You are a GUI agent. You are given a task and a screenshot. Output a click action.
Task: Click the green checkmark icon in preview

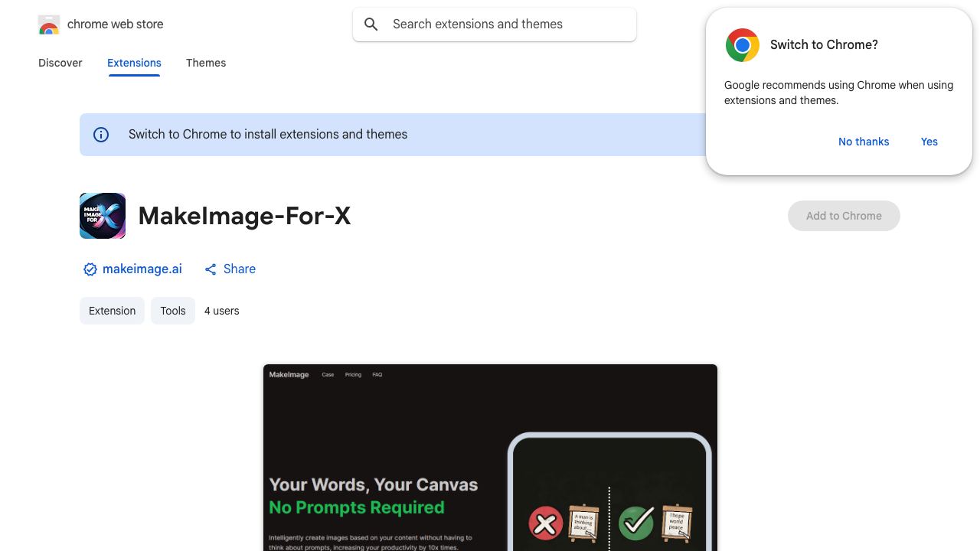pyautogui.click(x=636, y=523)
